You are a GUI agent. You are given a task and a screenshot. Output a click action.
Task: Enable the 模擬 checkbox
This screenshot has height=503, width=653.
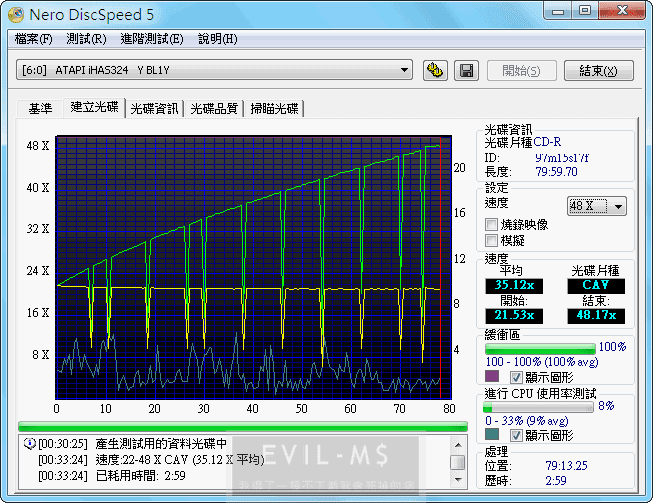point(491,240)
